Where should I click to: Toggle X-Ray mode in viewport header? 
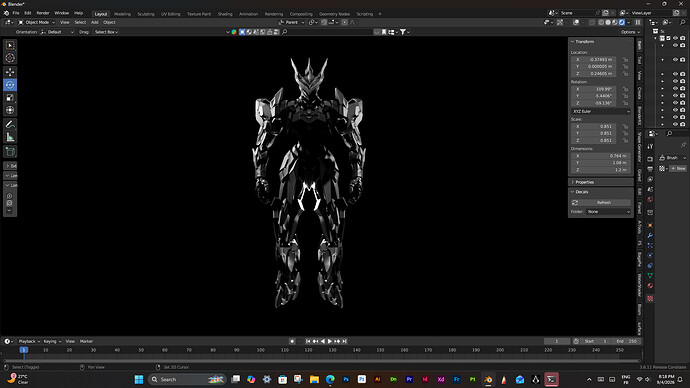click(592, 22)
